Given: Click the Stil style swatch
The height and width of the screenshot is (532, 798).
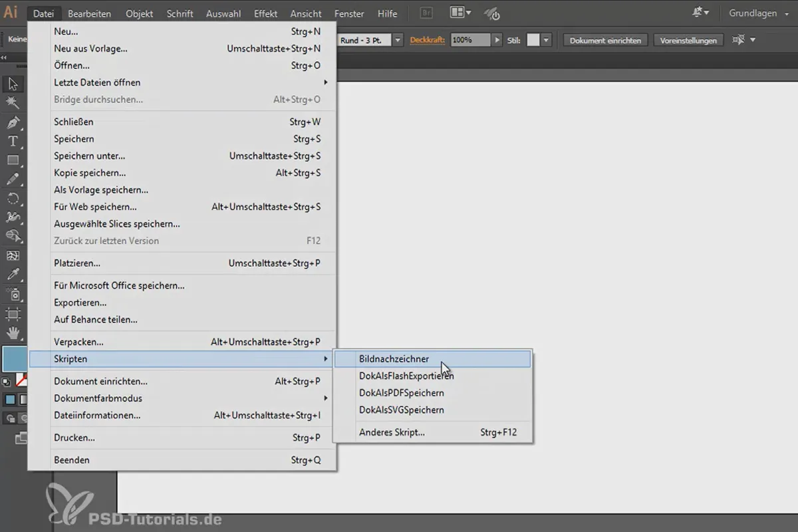Looking at the screenshot, I should (533, 40).
